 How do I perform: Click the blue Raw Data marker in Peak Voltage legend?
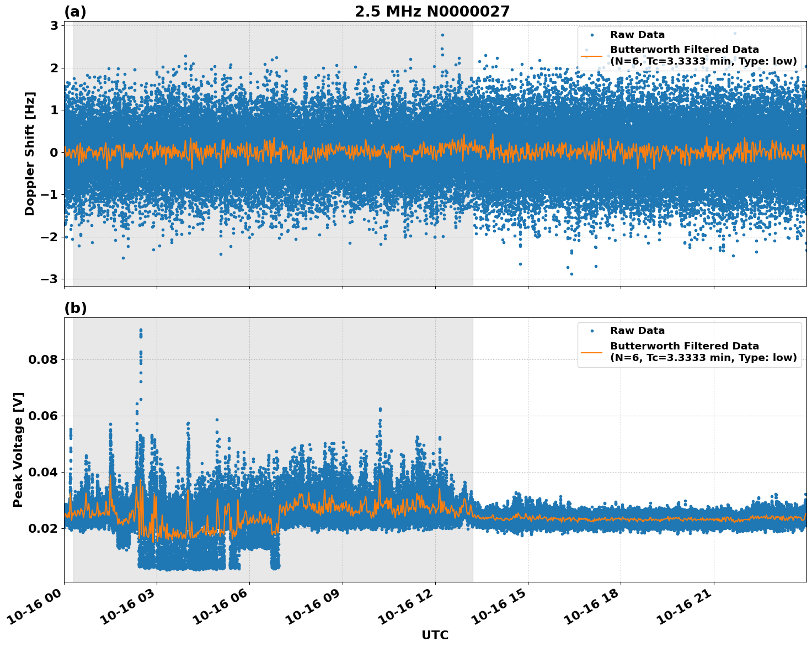(592, 331)
